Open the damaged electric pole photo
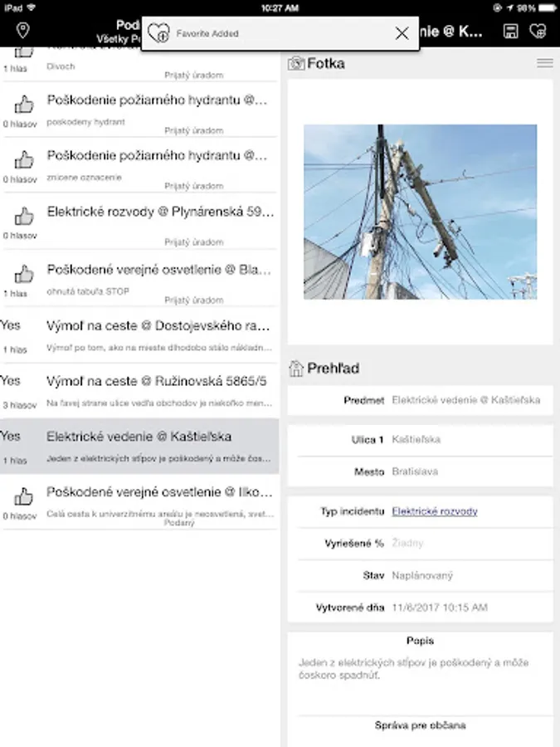 [x=420, y=212]
